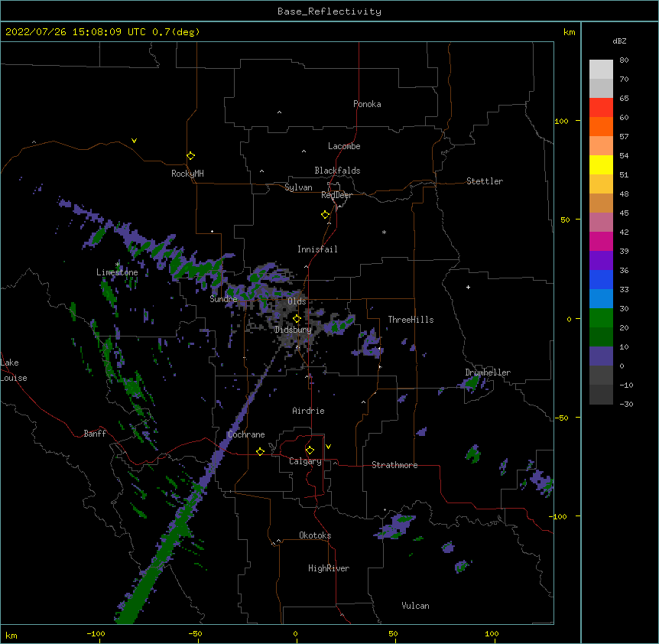Click the blue 33-36 dBZ legend band
Viewport: 659px width, 644px height.
(601, 279)
